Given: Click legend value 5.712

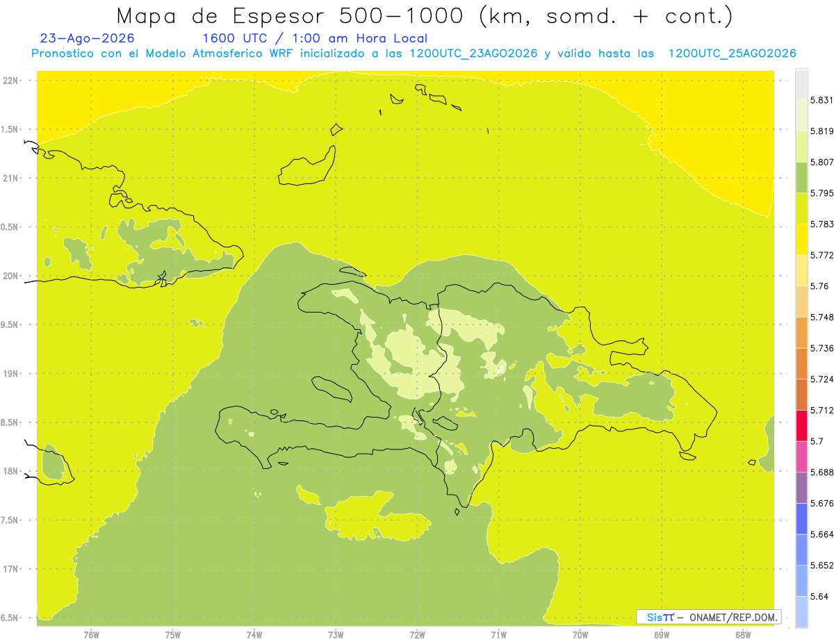Looking at the screenshot, I should [821, 411].
